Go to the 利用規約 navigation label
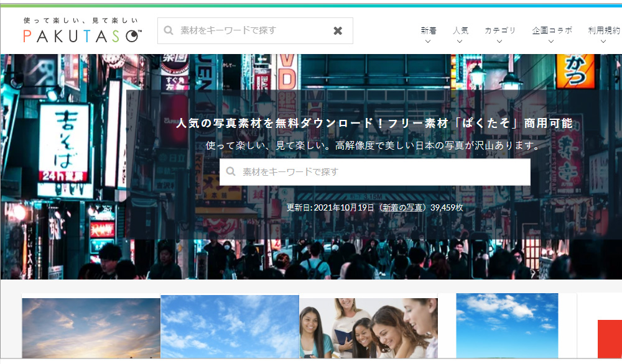Viewport: 622px width, 364px height. coord(604,30)
